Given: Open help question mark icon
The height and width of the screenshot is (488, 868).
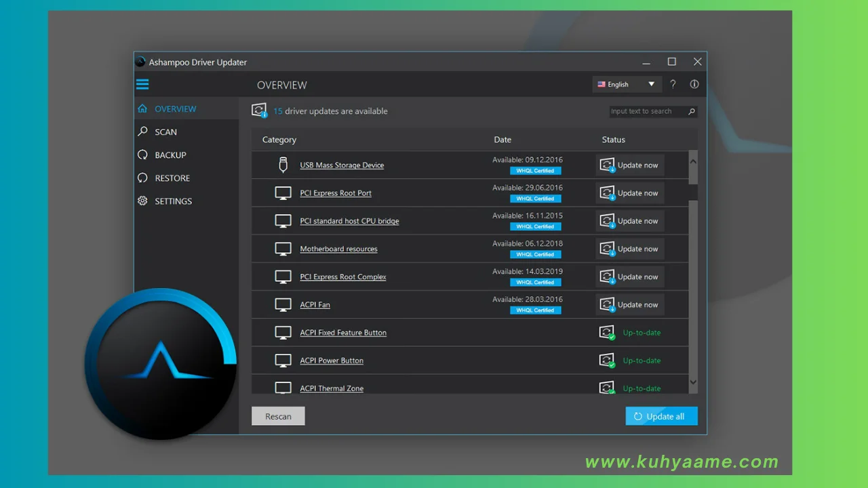Looking at the screenshot, I should (x=673, y=84).
